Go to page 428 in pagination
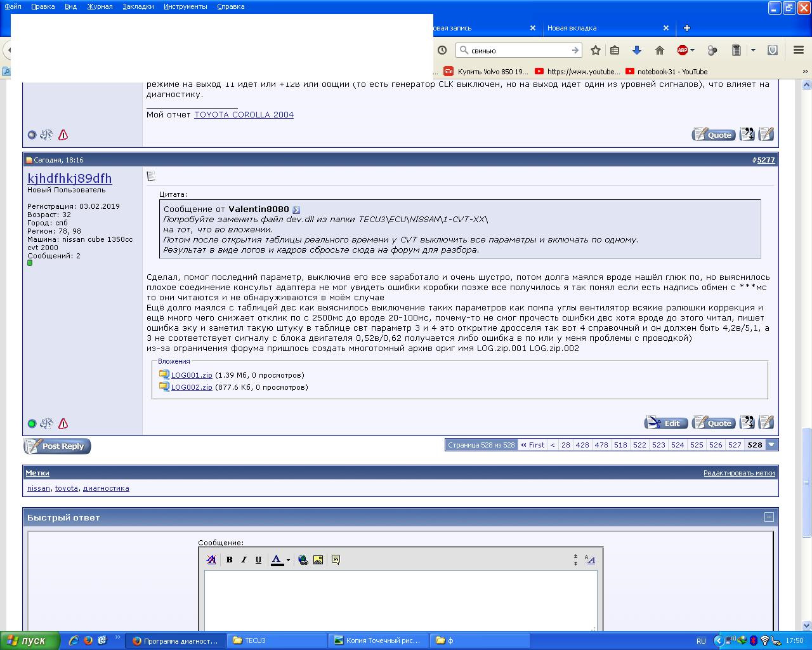The height and width of the screenshot is (650, 812). [x=582, y=445]
